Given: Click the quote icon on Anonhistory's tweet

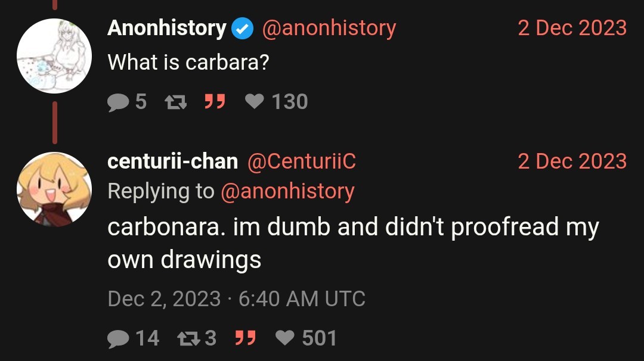Looking at the screenshot, I should pyautogui.click(x=215, y=102).
